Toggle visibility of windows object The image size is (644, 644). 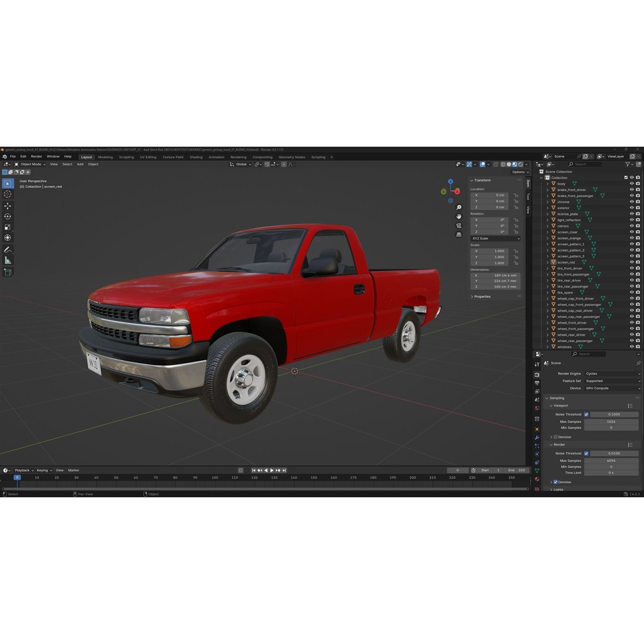tap(631, 346)
